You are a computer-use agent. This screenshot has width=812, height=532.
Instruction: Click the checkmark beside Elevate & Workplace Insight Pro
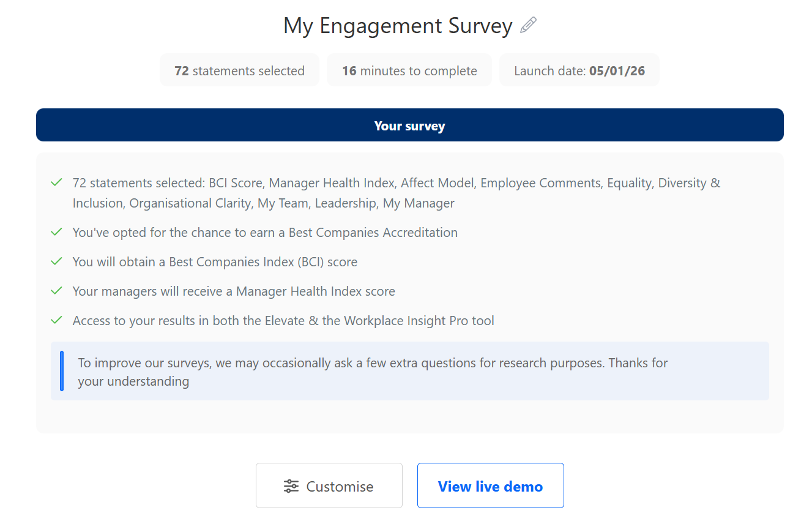point(57,320)
